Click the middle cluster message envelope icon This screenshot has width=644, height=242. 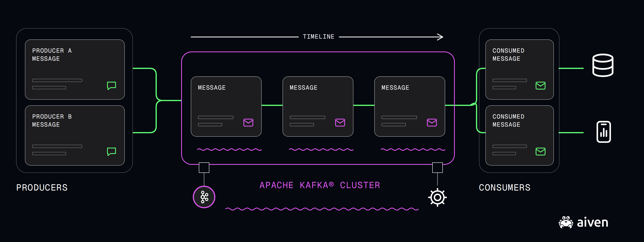pos(340,123)
